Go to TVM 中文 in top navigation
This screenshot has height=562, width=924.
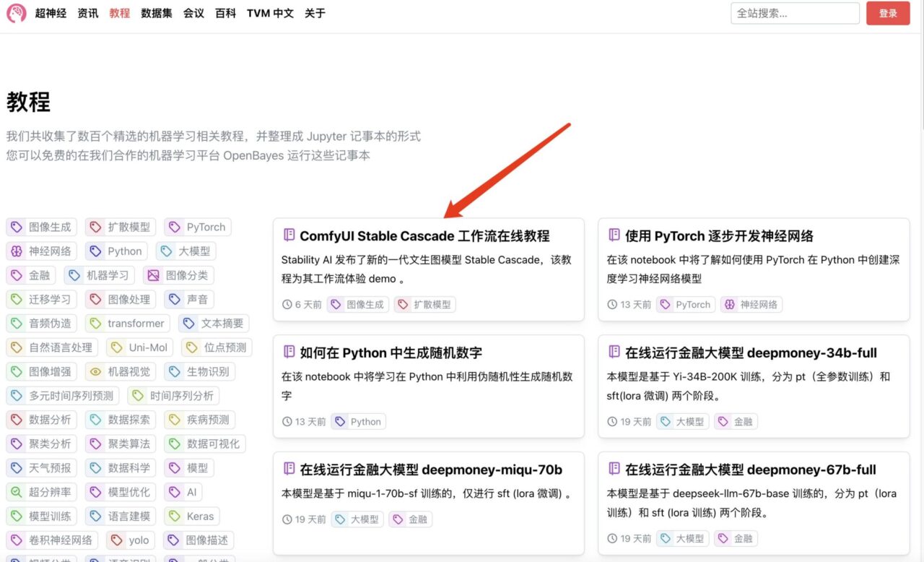tap(270, 13)
